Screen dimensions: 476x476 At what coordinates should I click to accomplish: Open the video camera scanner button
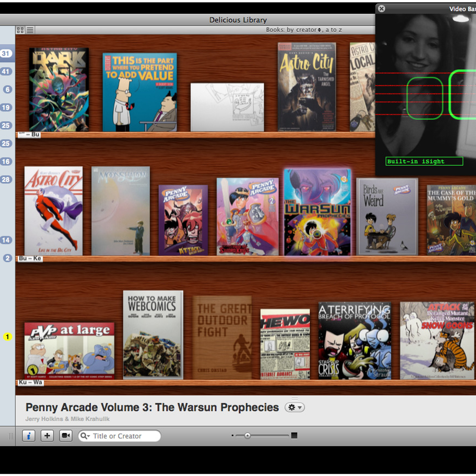tap(66, 436)
